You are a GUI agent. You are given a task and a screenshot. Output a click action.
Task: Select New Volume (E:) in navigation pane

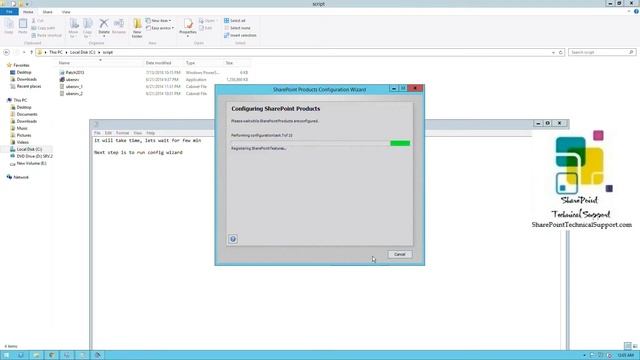[x=31, y=163]
